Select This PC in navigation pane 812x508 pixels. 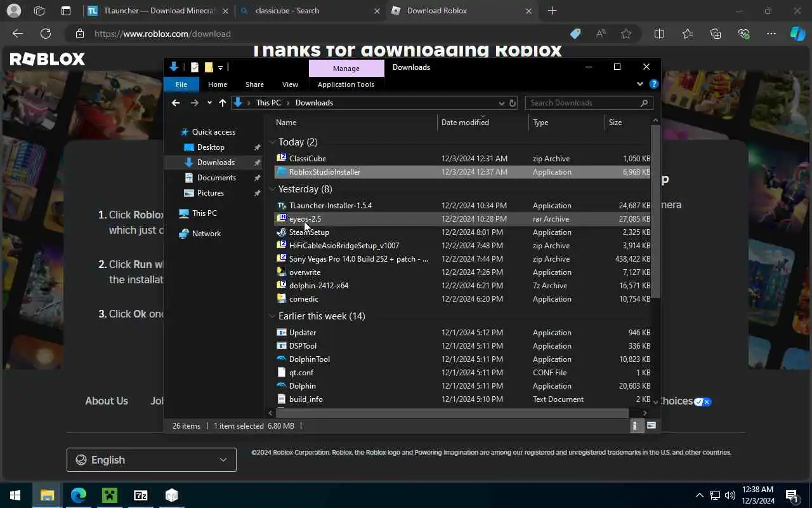click(204, 213)
